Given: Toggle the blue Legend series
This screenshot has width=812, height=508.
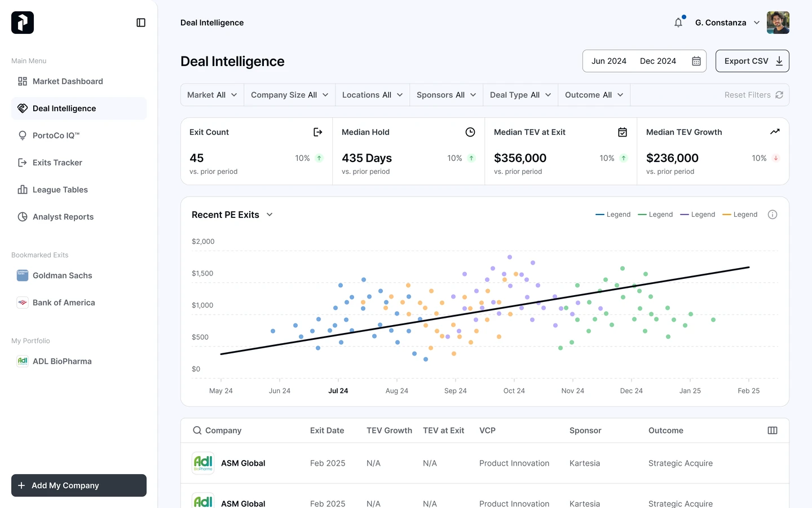Looking at the screenshot, I should pos(613,214).
